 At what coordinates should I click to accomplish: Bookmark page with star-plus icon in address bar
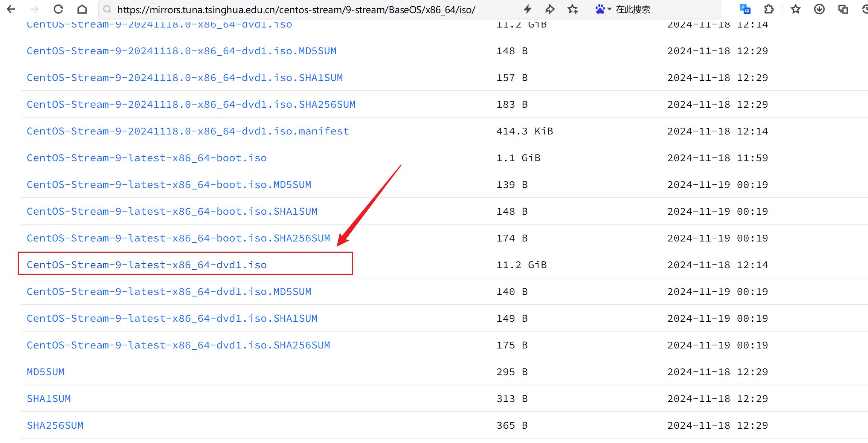pyautogui.click(x=573, y=9)
